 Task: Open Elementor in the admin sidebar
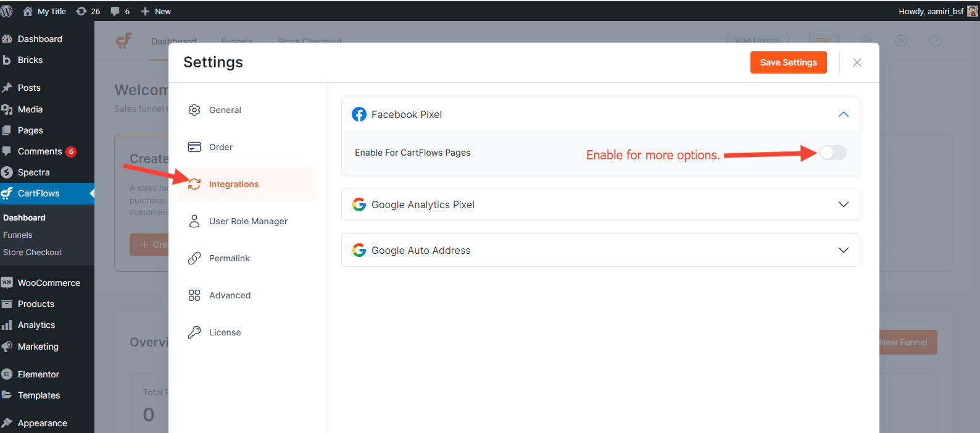[x=38, y=374]
